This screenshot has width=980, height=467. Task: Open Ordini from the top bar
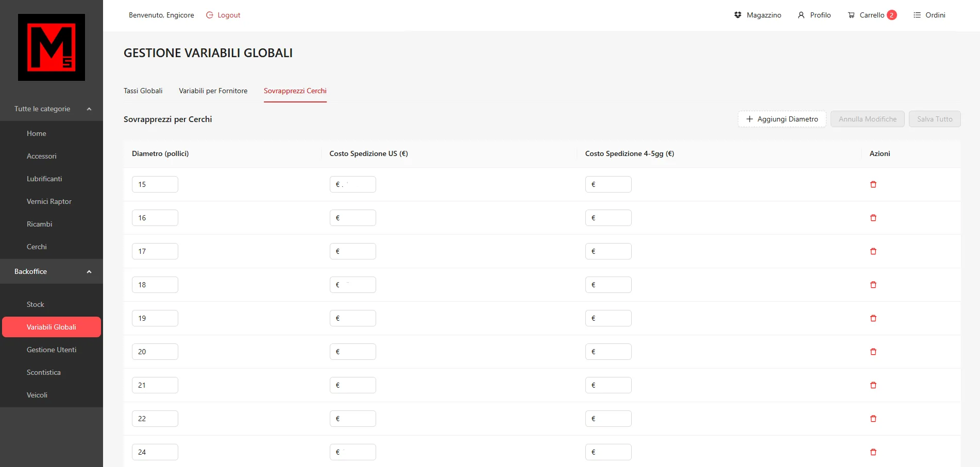pos(929,15)
